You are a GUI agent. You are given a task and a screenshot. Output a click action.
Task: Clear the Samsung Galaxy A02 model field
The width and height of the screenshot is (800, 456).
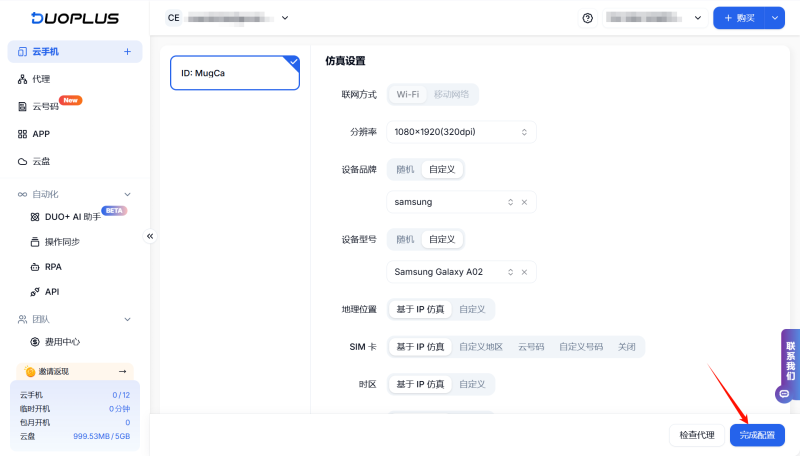tap(524, 272)
